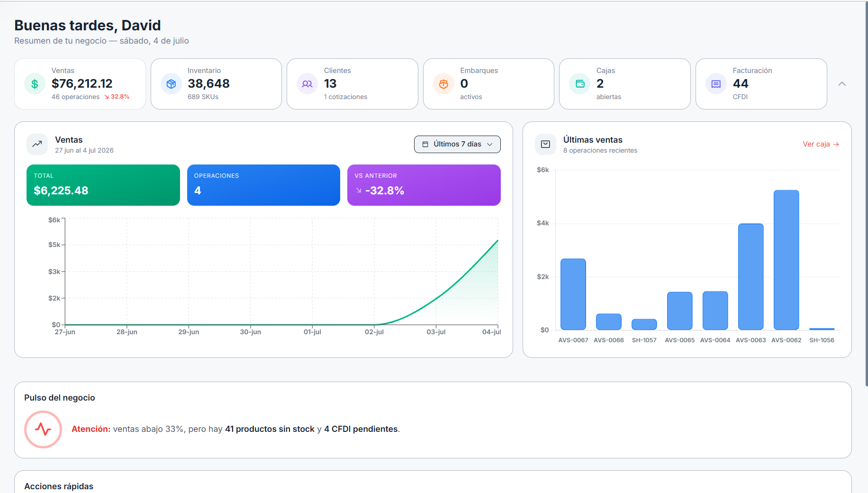Image resolution: width=868 pixels, height=493 pixels.
Task: Click the 02-jul label on the Ventas axis
Action: coord(374,332)
